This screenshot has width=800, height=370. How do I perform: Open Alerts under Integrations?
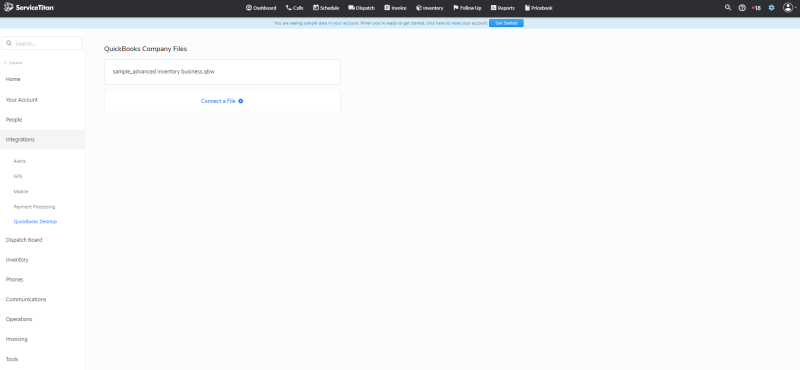point(19,161)
